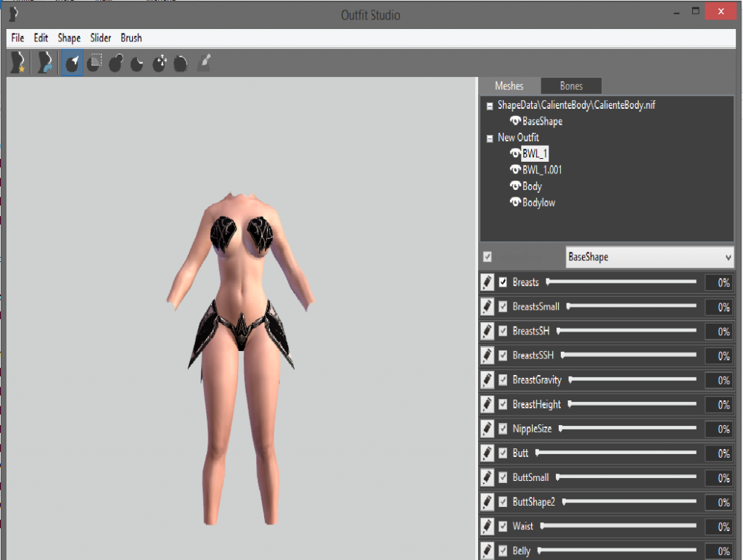Activate the Move brush
743x560 pixels.
click(x=160, y=62)
